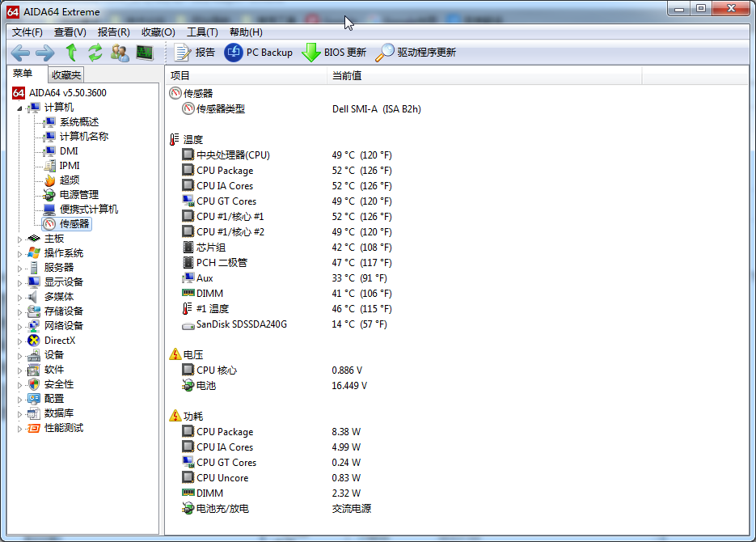Image resolution: width=756 pixels, height=542 pixels.
Task: Click the 性能测试 benchmark icon
Action: [x=34, y=428]
